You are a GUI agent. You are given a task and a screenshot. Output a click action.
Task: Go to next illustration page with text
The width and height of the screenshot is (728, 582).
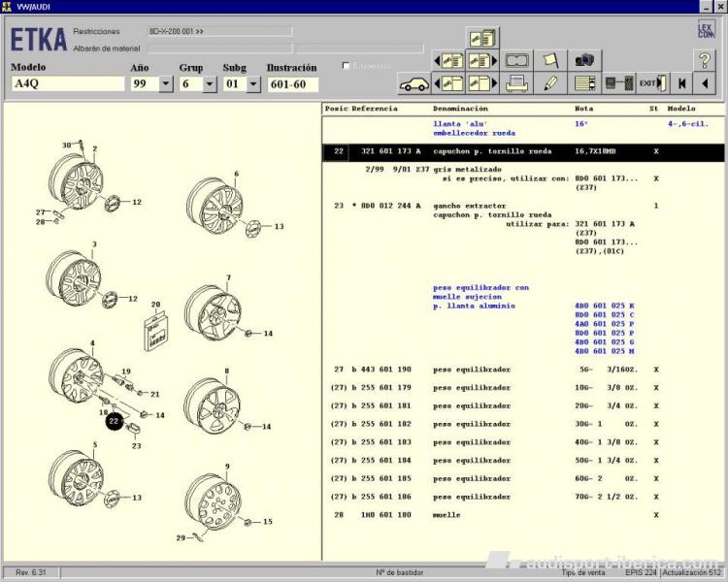(482, 60)
